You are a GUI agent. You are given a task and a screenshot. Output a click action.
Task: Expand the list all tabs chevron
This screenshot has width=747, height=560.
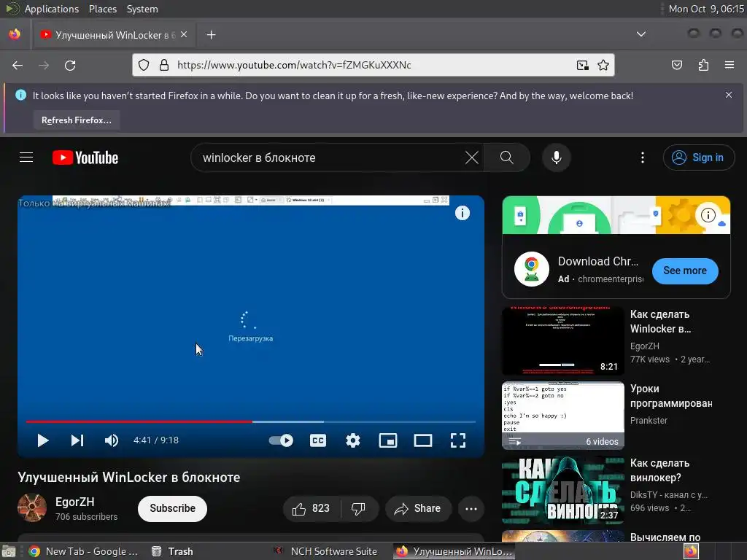[x=641, y=34]
